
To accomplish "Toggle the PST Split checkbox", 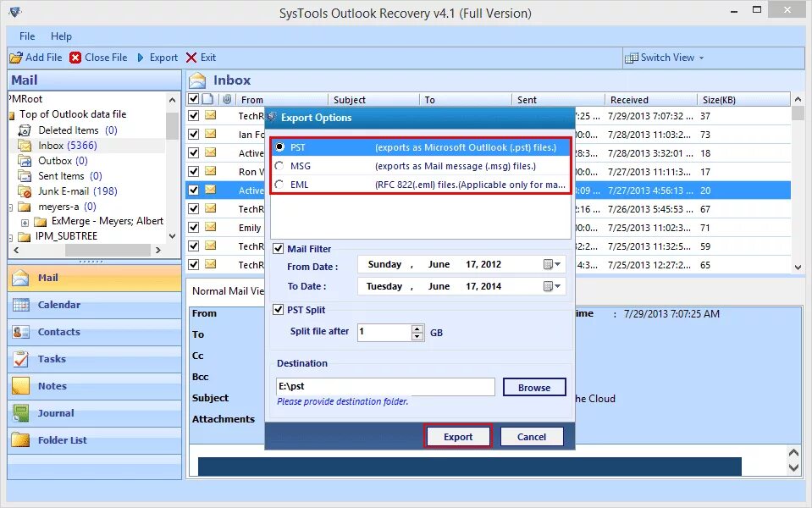I will (278, 310).
